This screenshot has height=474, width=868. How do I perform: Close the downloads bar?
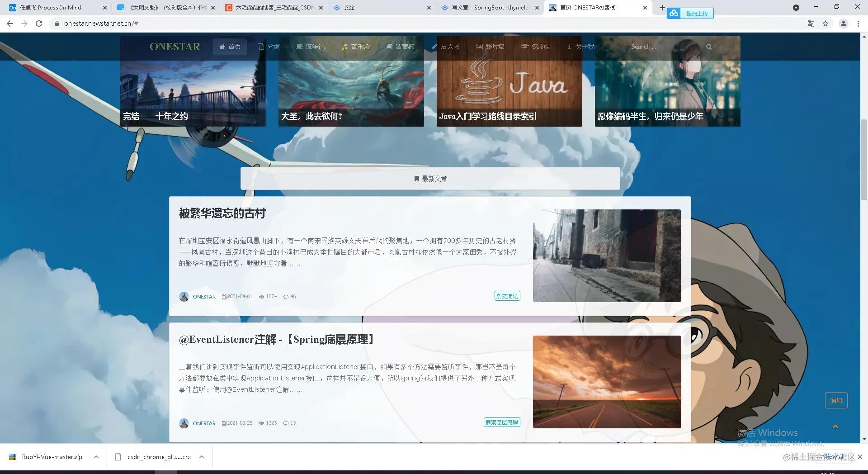coord(860,457)
